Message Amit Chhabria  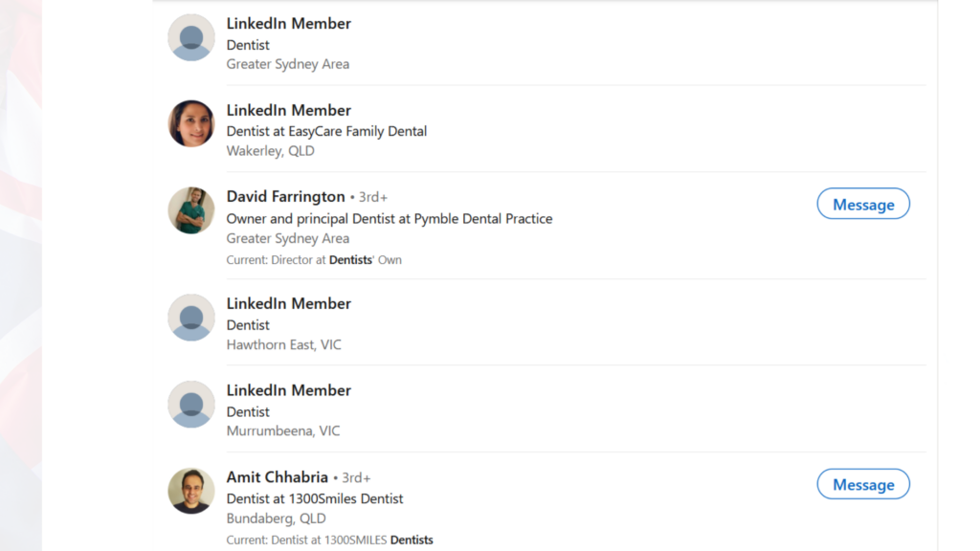click(x=862, y=483)
